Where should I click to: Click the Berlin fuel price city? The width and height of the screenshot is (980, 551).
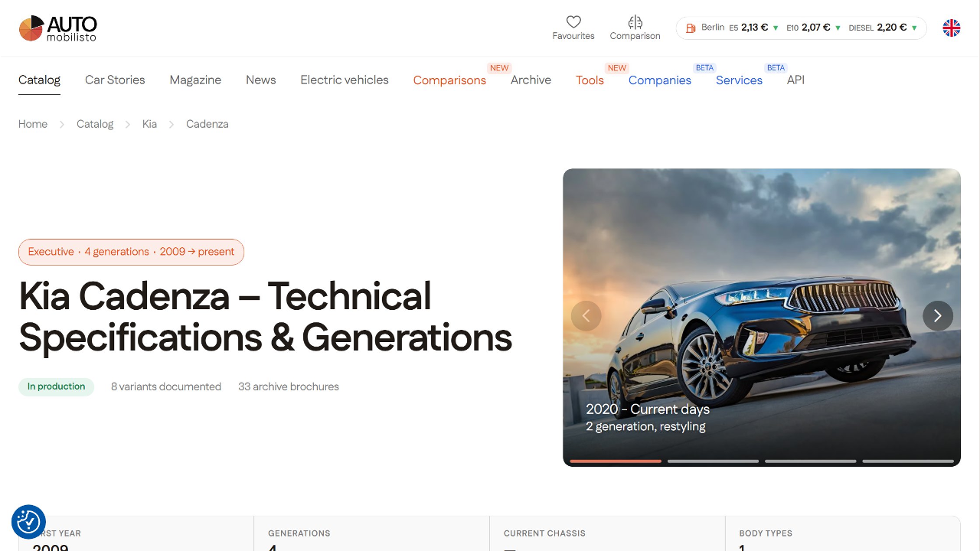point(713,28)
